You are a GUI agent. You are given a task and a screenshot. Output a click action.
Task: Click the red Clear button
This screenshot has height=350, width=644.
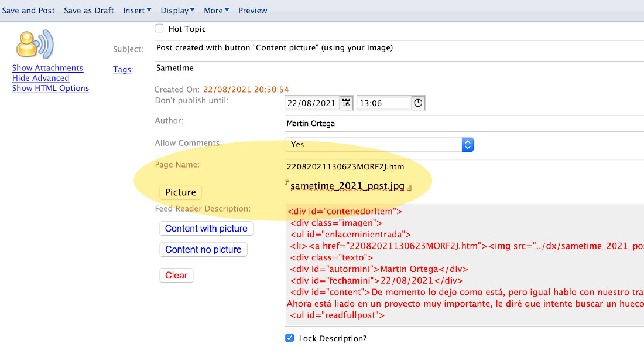176,275
